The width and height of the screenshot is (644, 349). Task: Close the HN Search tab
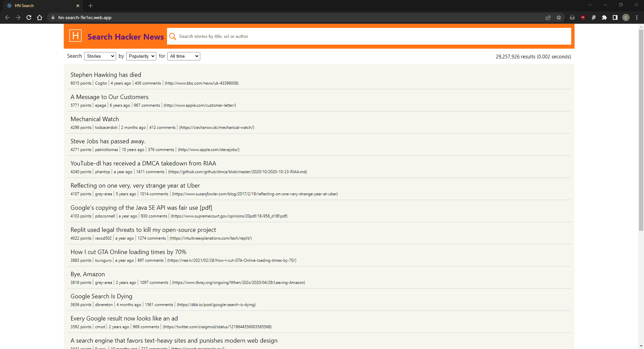point(78,6)
